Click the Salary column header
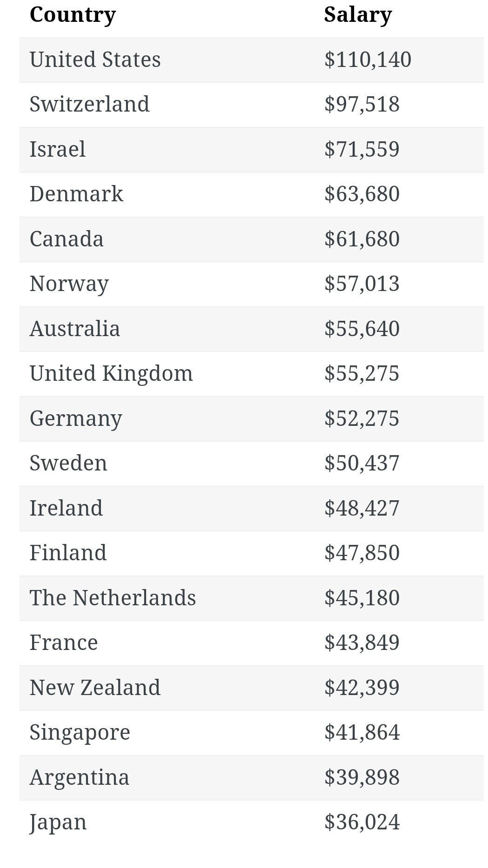 coord(358,14)
